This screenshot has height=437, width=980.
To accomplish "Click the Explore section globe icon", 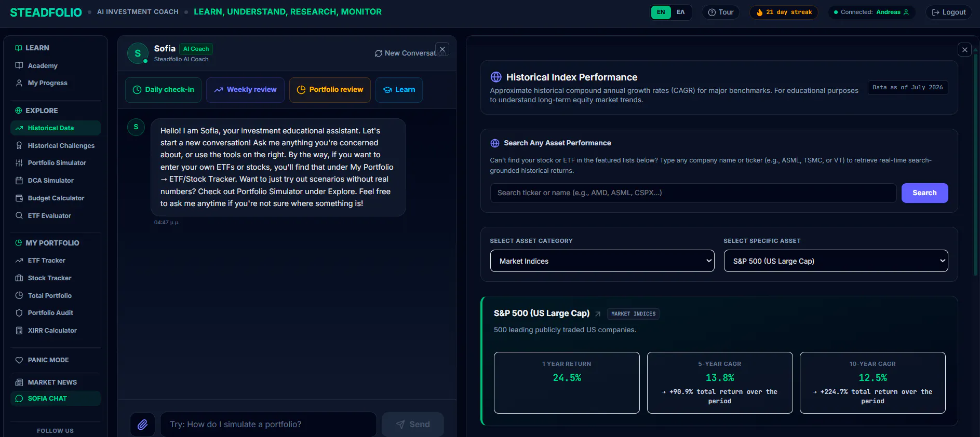I will click(x=19, y=111).
